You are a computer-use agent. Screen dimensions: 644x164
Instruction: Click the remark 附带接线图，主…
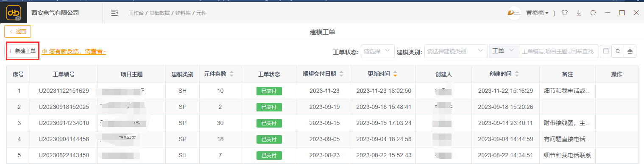567,123
